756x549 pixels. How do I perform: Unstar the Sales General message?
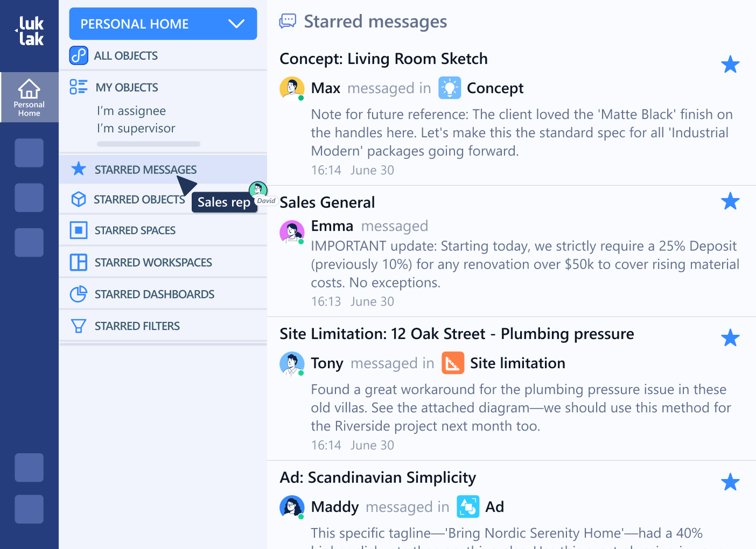click(x=730, y=201)
